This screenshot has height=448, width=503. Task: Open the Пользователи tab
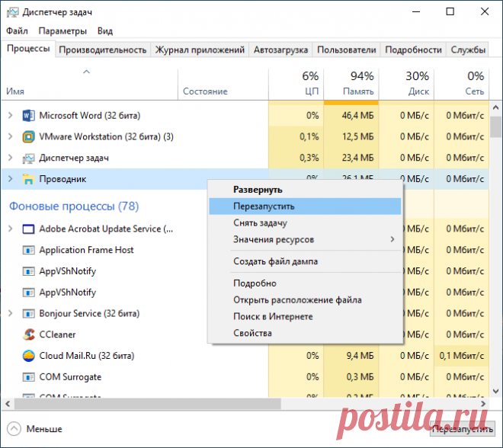[347, 50]
